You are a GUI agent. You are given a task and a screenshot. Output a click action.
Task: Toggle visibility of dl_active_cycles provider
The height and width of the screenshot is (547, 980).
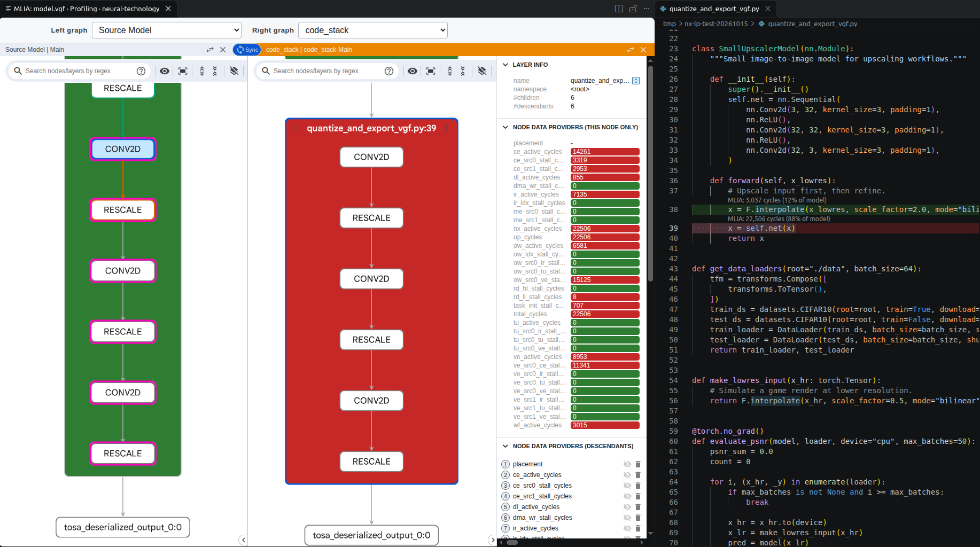point(627,507)
